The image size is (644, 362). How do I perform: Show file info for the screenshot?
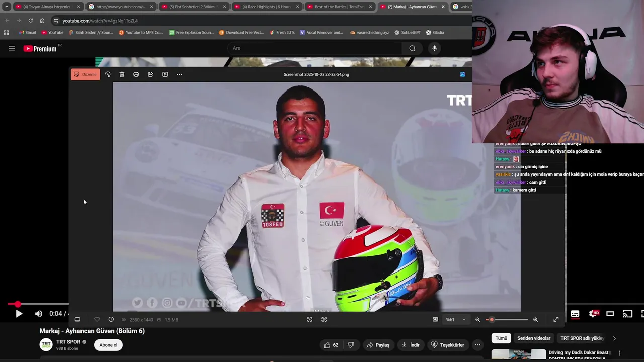[111, 319]
